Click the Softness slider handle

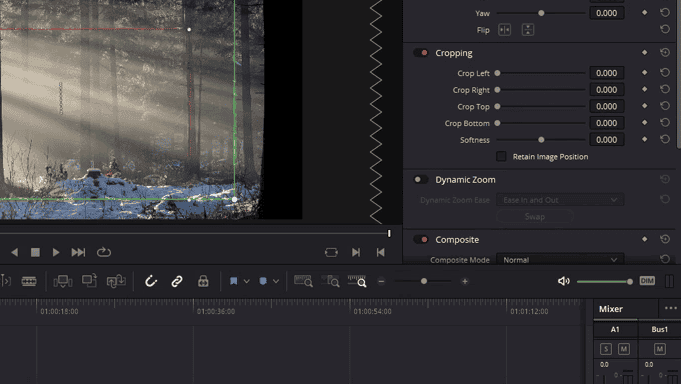(541, 139)
